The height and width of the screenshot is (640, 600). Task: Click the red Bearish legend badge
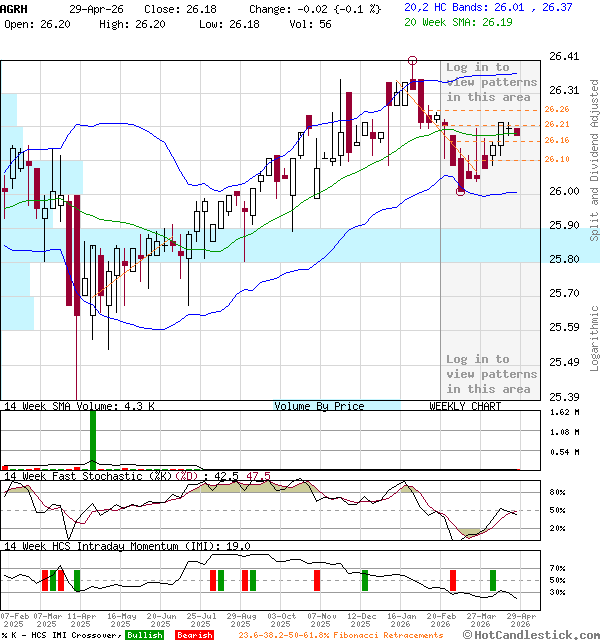point(194,635)
